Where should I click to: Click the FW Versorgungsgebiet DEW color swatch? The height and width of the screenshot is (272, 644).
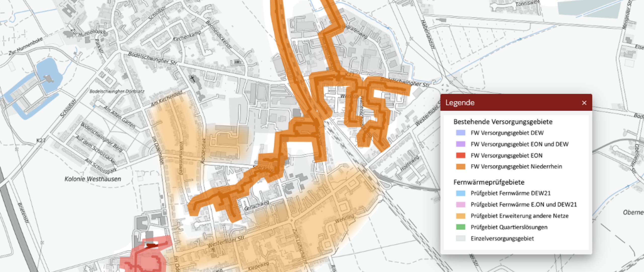(460, 133)
